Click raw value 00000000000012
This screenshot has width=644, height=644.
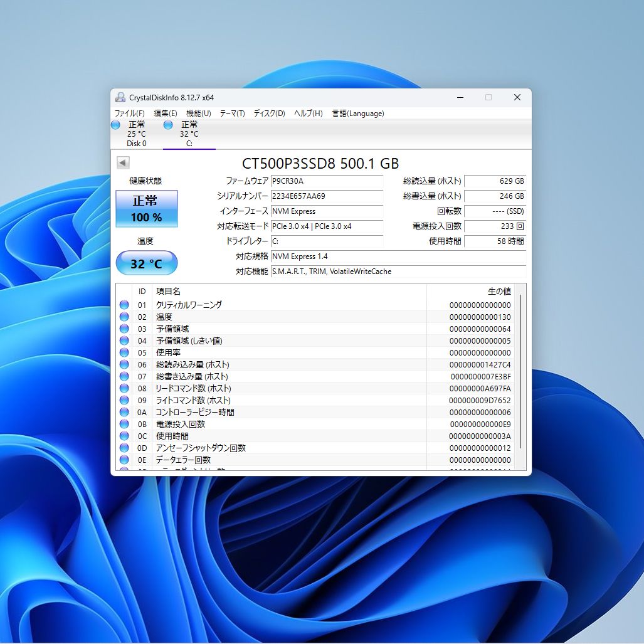pos(480,448)
